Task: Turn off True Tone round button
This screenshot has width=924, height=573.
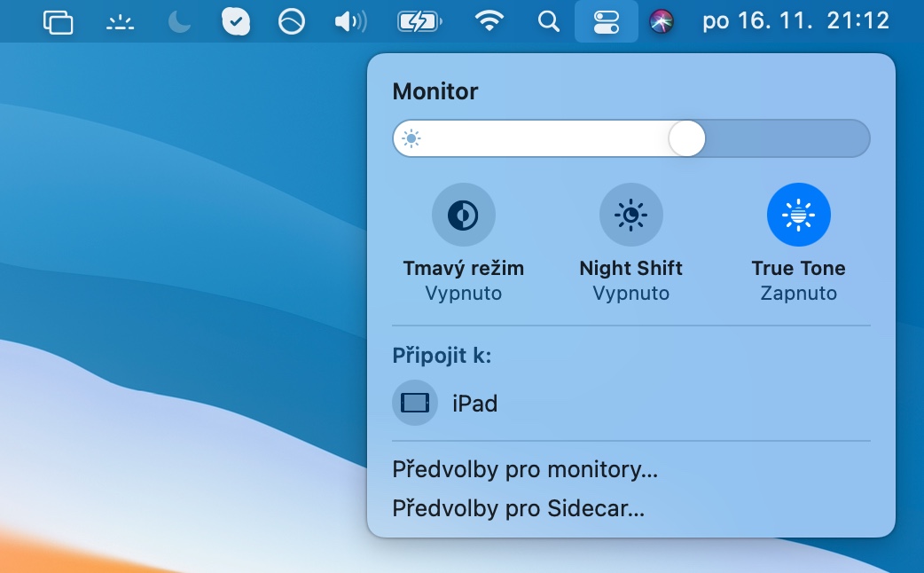Action: (798, 215)
